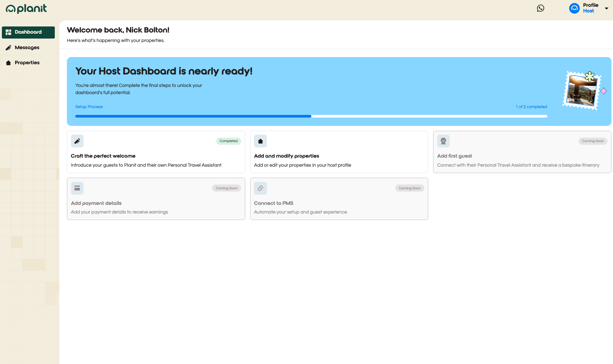Click the Completed badge on welcome card
The image size is (613, 364).
pos(228,141)
